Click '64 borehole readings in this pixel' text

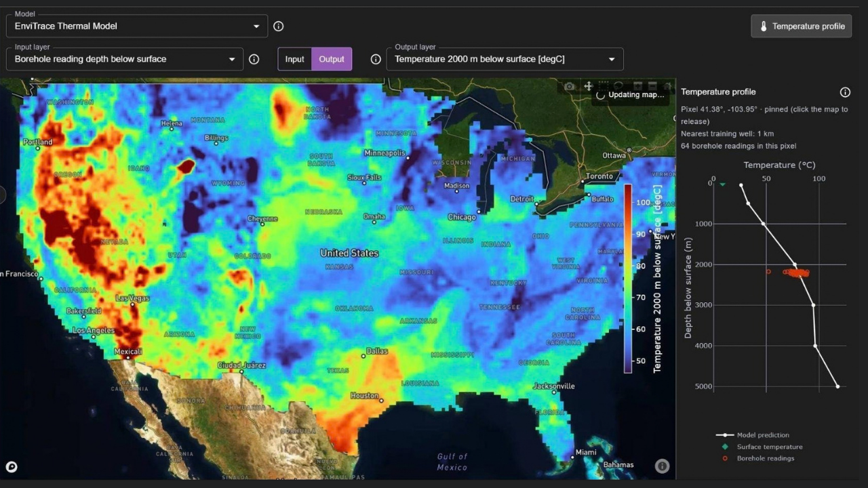pos(738,146)
